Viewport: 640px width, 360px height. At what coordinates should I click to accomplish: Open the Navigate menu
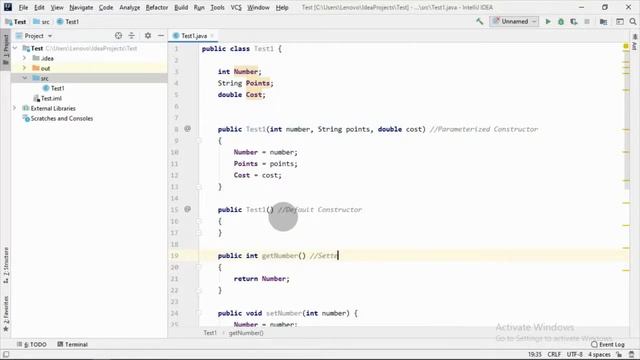[81, 7]
